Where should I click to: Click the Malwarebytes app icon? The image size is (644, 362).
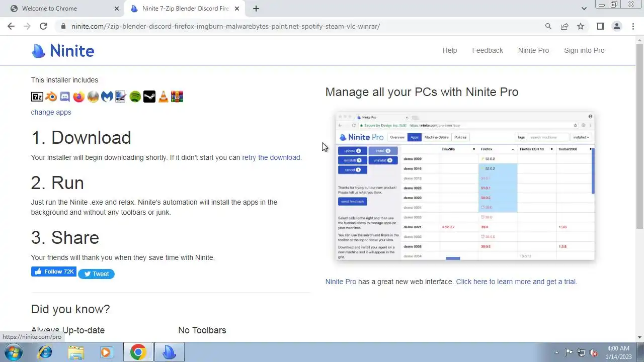pos(107,97)
